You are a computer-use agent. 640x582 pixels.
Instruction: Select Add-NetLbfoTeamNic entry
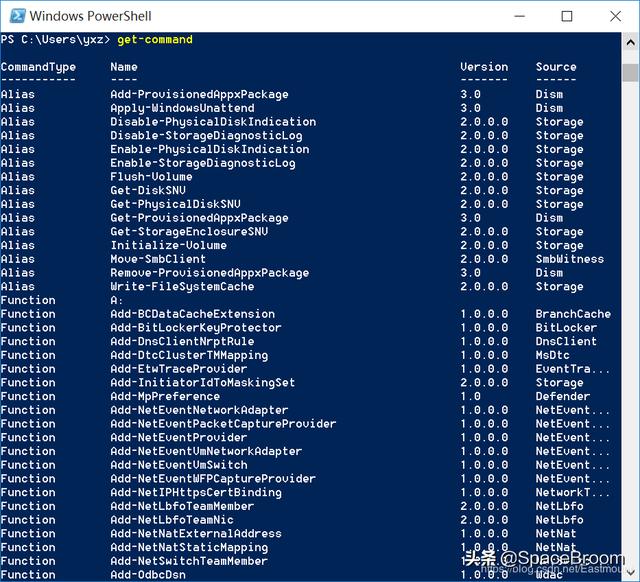click(x=172, y=520)
